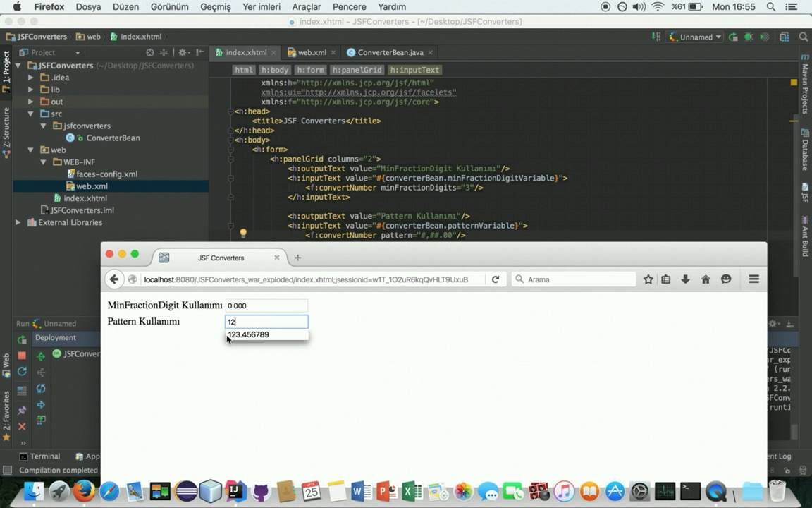812x508 pixels.
Task: Click the h:panelGrid breadcrumb
Action: point(357,70)
